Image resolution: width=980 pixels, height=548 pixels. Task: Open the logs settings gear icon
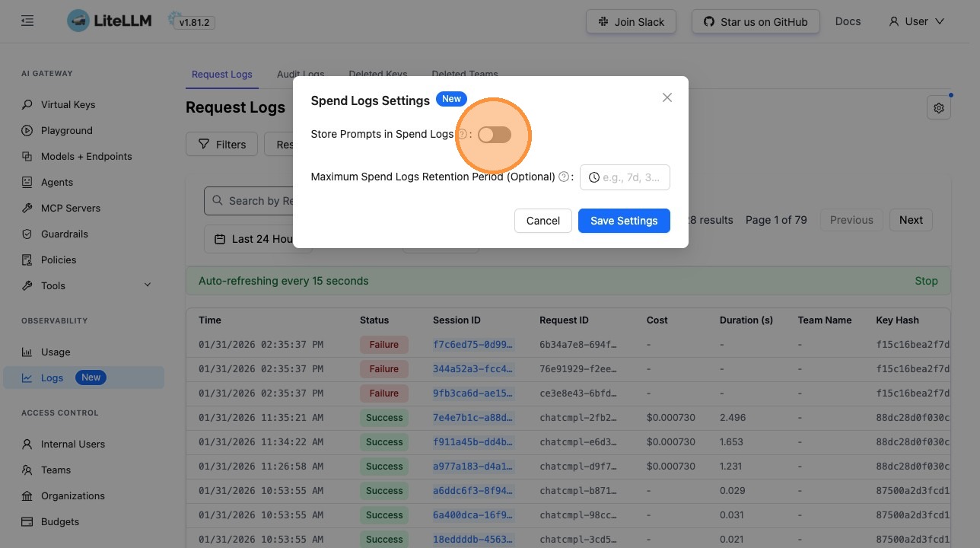[x=939, y=108]
